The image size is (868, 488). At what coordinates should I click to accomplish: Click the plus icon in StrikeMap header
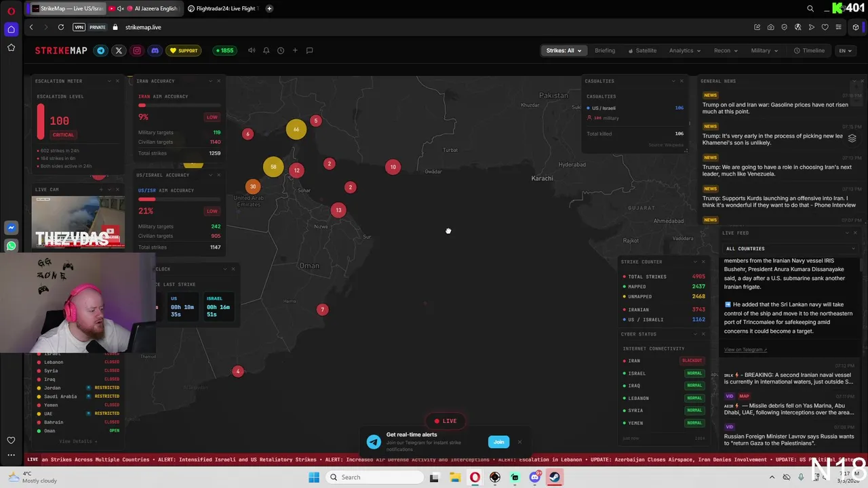click(295, 50)
